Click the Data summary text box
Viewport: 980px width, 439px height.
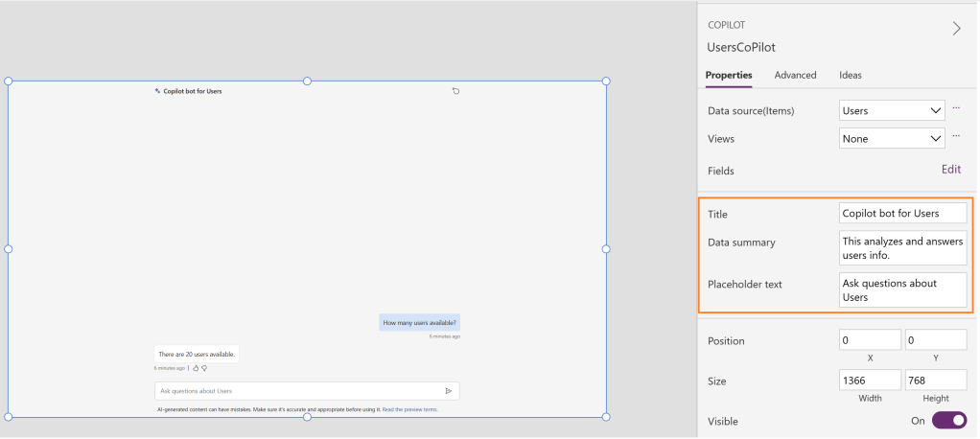[902, 248]
